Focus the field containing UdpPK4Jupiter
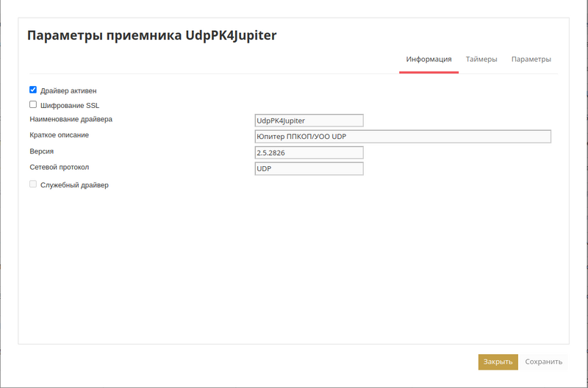Image resolution: width=588 pixels, height=388 pixels. click(309, 121)
